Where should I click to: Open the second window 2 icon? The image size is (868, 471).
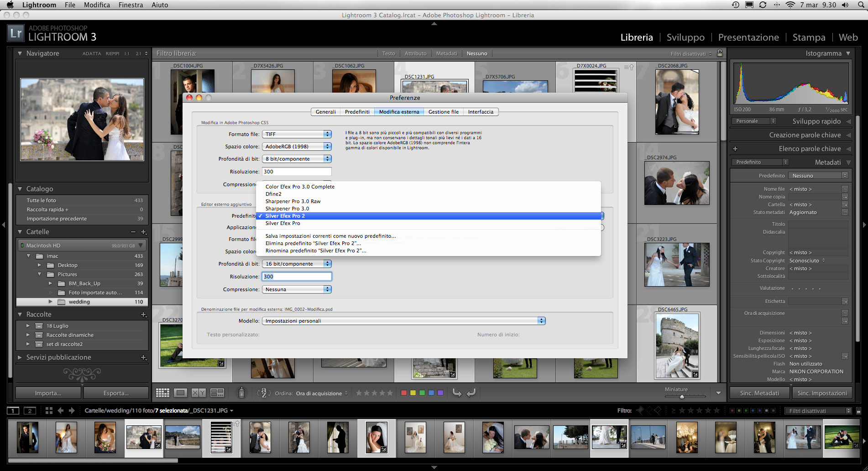coord(30,411)
